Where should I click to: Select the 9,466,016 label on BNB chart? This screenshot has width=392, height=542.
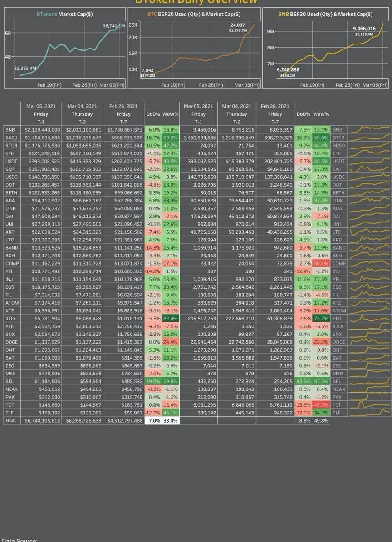point(364,29)
